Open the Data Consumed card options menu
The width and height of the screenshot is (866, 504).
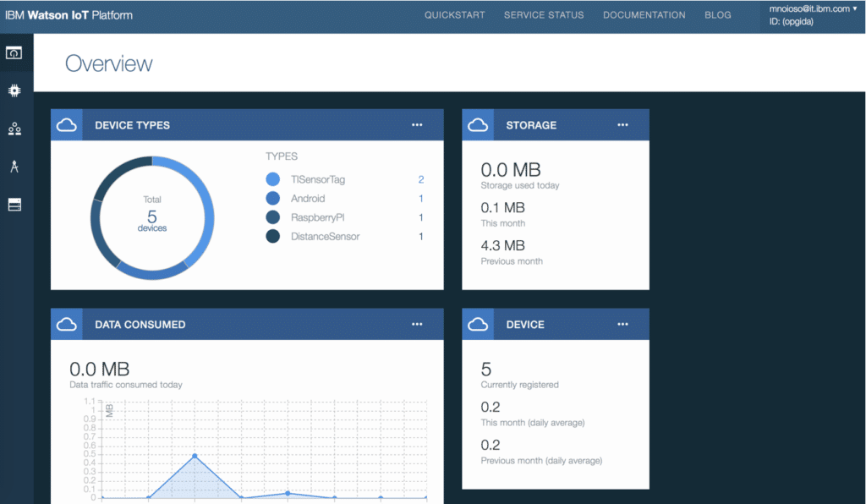point(417,324)
